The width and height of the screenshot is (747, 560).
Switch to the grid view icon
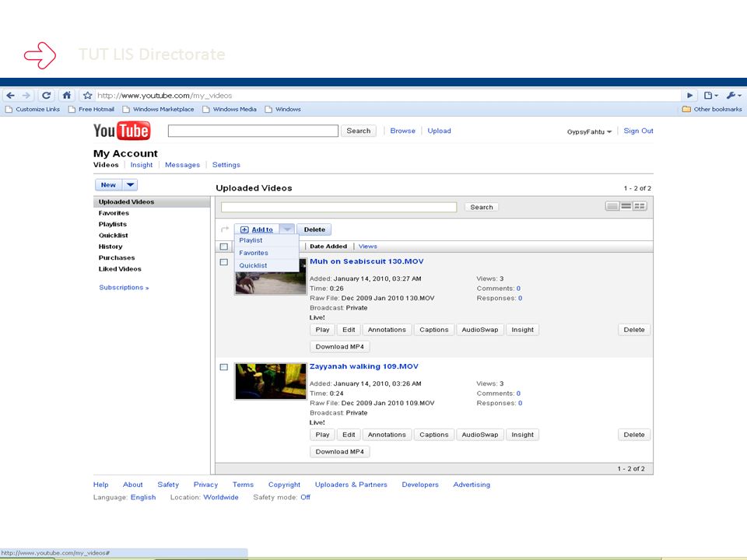(x=640, y=206)
